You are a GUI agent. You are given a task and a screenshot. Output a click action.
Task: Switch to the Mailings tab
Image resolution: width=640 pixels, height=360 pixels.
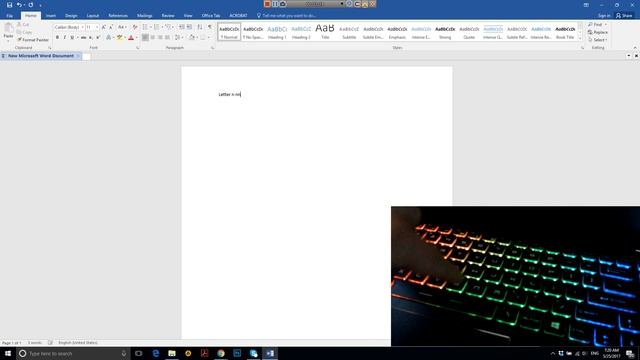[144, 16]
